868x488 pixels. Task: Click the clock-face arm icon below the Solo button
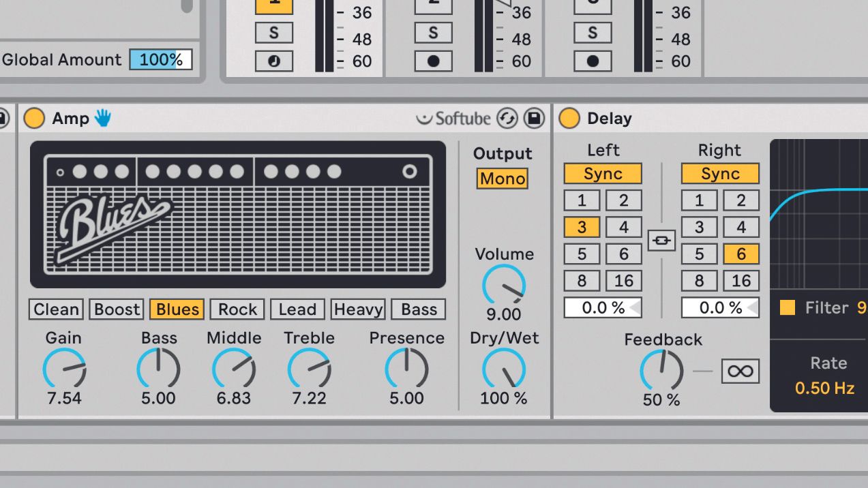pyautogui.click(x=273, y=61)
